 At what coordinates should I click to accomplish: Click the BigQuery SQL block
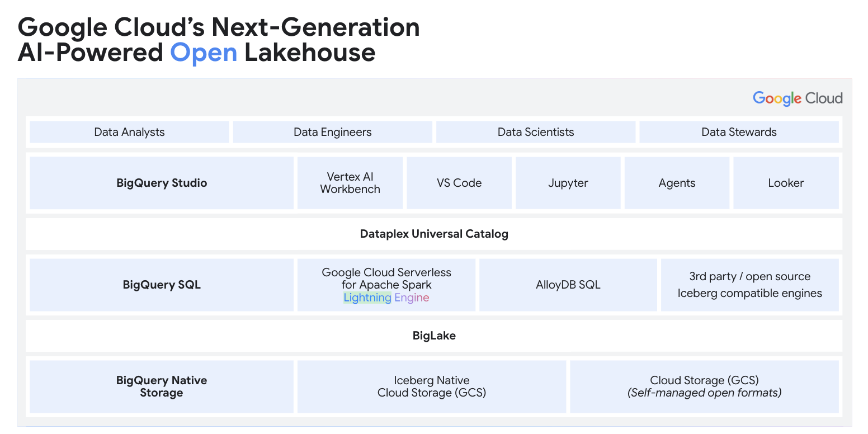(x=162, y=285)
